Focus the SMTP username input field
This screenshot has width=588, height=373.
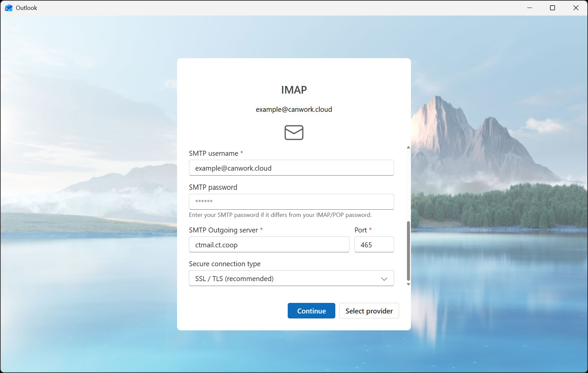pyautogui.click(x=291, y=168)
